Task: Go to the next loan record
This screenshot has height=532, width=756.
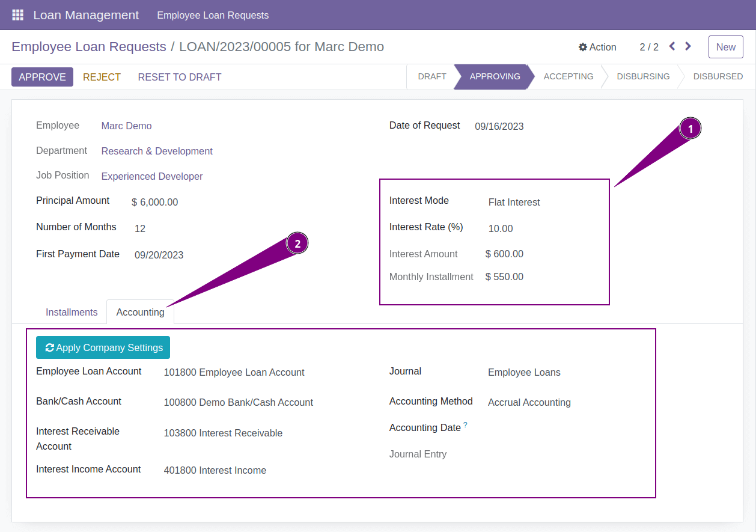Action: click(x=687, y=46)
